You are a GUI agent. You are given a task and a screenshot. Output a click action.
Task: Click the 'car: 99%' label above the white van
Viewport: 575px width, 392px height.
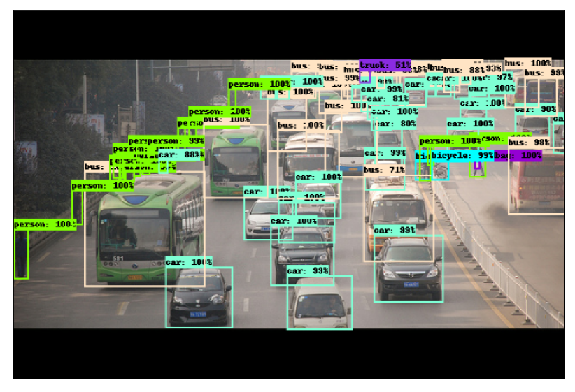click(x=308, y=270)
